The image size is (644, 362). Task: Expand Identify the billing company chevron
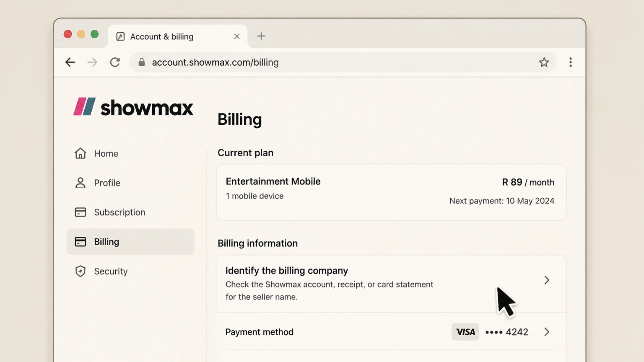pos(547,280)
